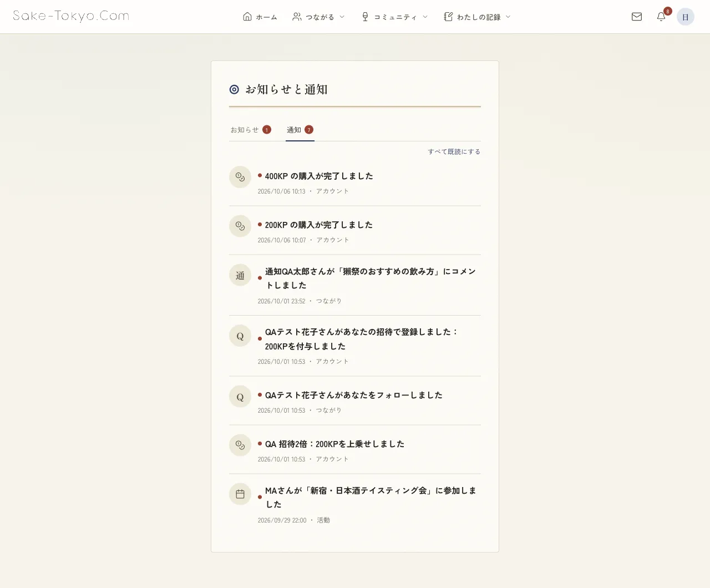
Task: Expand the つながる dropdown chevron
Action: coord(342,17)
